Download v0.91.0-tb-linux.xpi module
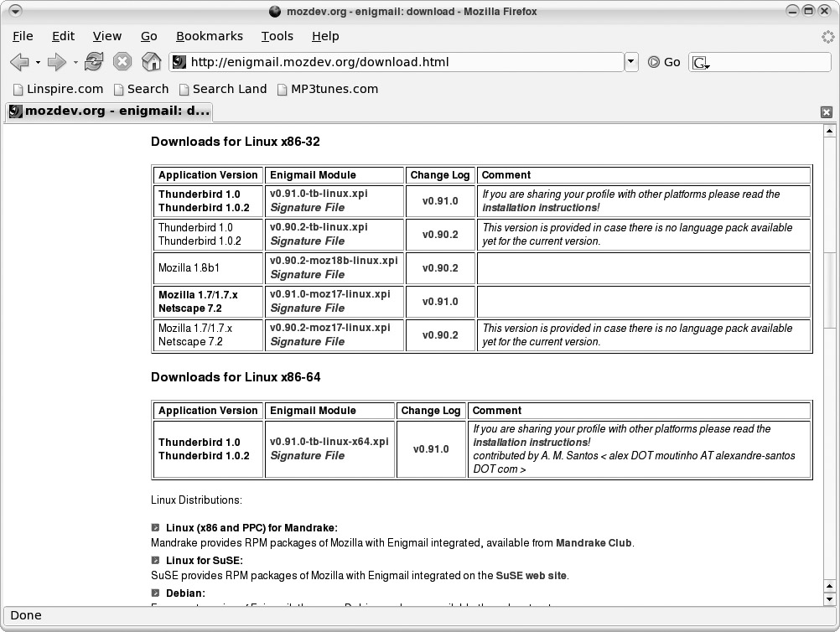This screenshot has width=840, height=632. click(x=319, y=194)
